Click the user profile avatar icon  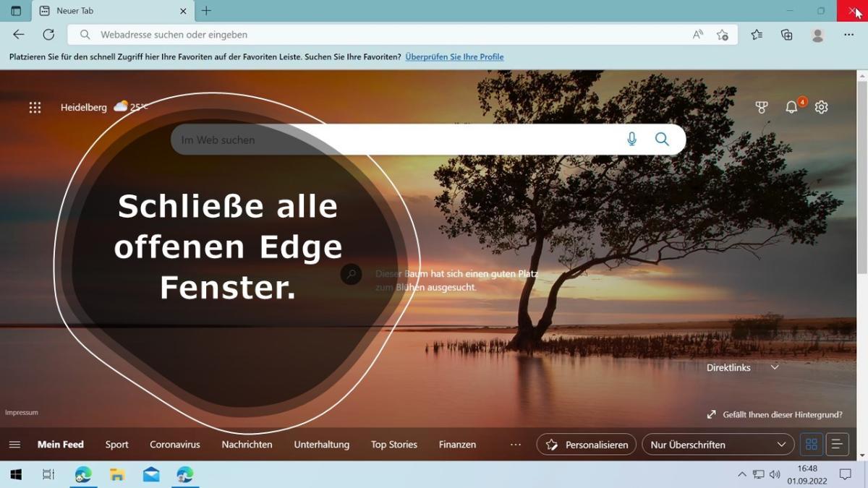click(x=818, y=35)
